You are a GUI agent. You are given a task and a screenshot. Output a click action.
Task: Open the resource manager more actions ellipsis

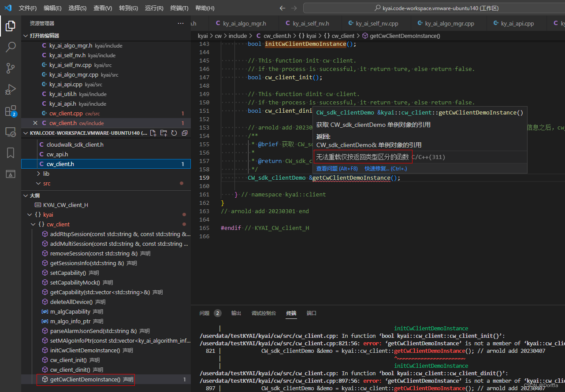[x=181, y=23]
